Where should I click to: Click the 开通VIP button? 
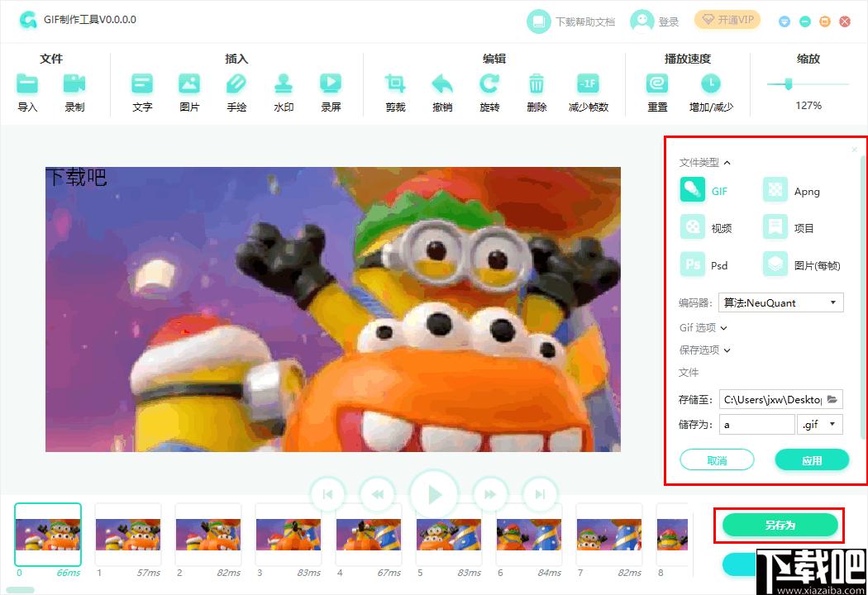pos(727,20)
